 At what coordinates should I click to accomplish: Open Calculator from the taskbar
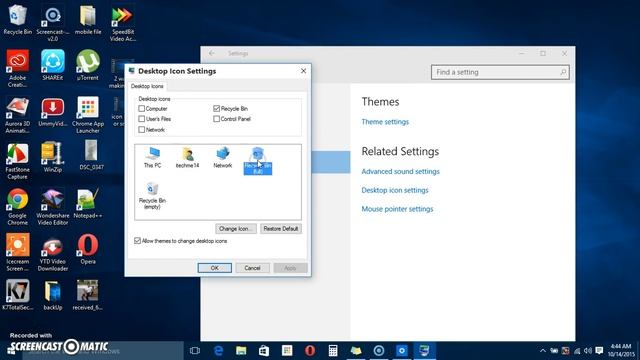point(333,351)
